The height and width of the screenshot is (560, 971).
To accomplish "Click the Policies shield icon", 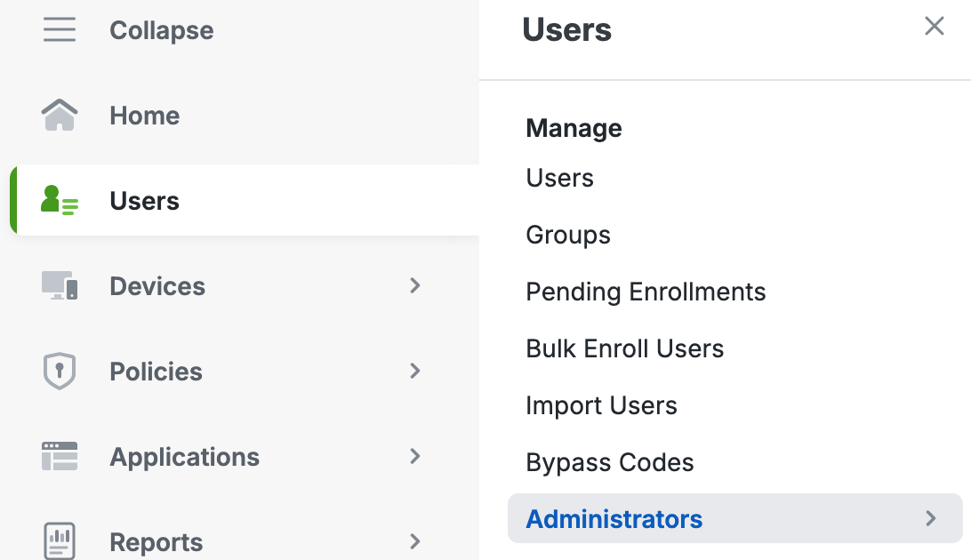I will click(x=60, y=372).
